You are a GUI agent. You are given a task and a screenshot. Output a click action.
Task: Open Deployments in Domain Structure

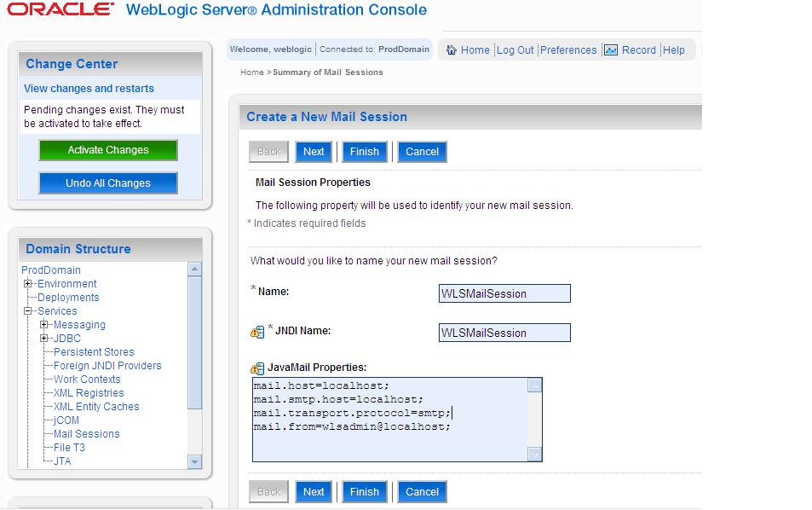click(68, 298)
